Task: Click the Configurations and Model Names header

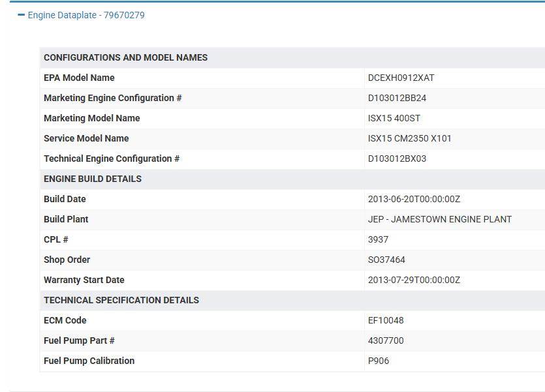Action: click(125, 57)
